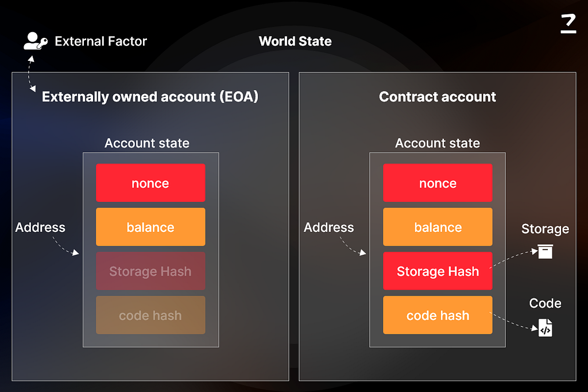The image size is (588, 392).
Task: Click the Address label beside the Contract state
Action: click(329, 227)
